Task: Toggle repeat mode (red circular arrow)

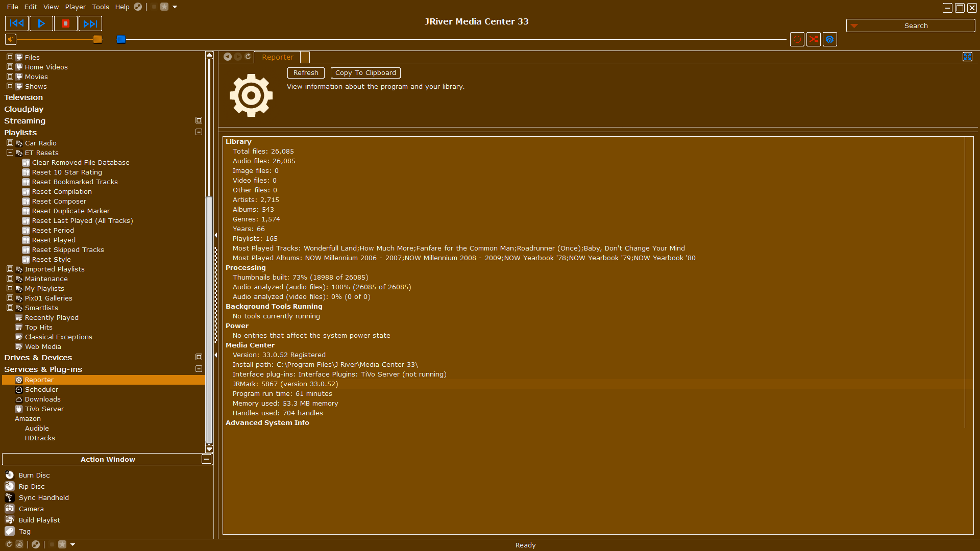Action: coord(797,39)
